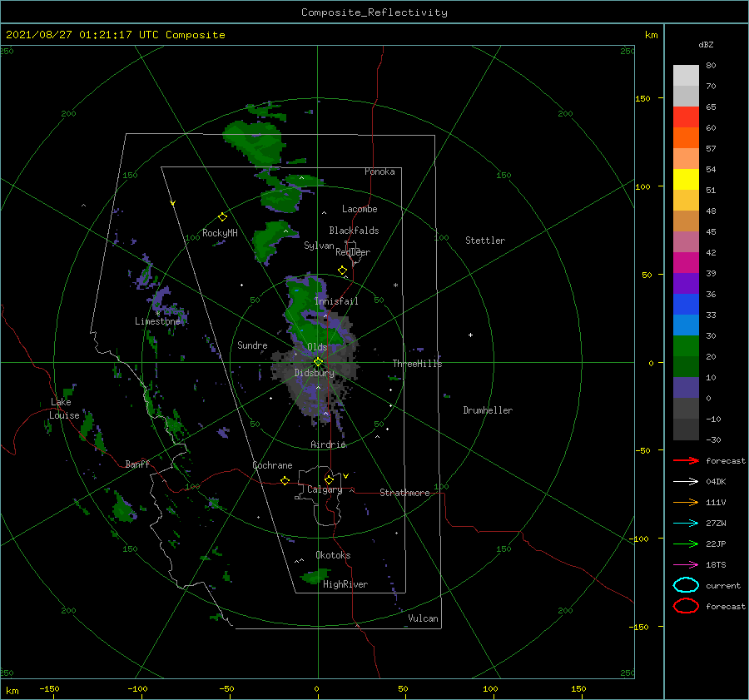Click the green 30 dBZ color swatch
This screenshot has width=749, height=700.
tap(686, 345)
